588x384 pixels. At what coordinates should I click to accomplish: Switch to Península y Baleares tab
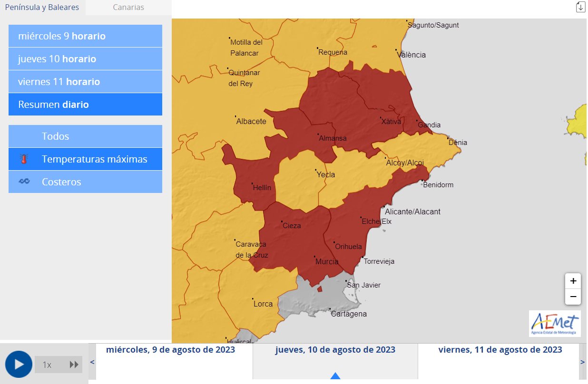point(42,8)
